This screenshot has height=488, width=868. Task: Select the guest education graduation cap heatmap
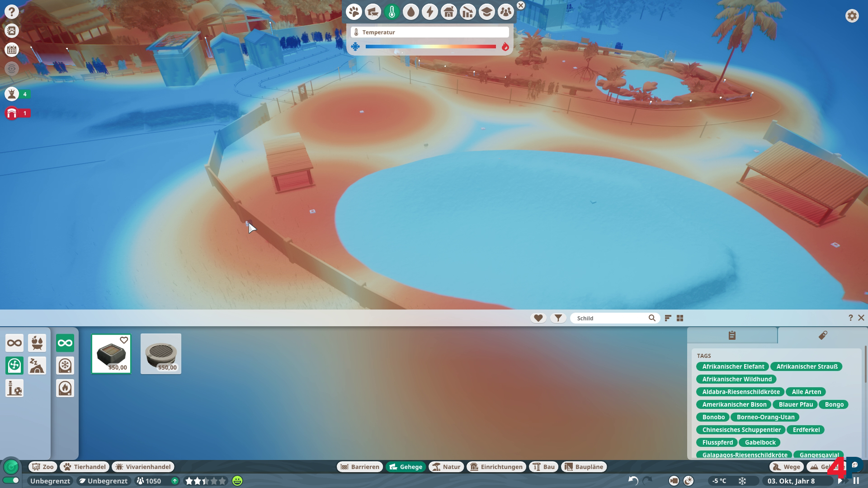[487, 12]
